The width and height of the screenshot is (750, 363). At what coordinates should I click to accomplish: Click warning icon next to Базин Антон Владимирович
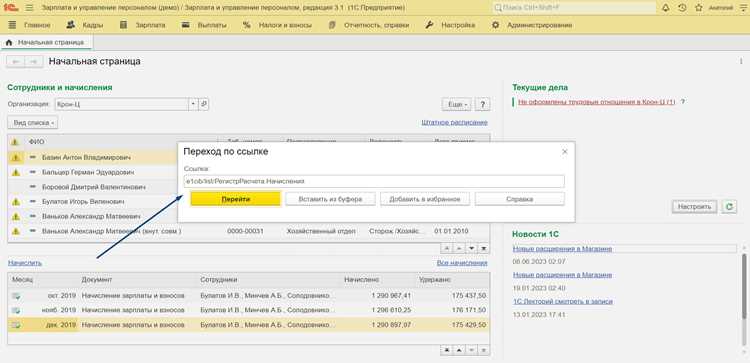coord(16,157)
